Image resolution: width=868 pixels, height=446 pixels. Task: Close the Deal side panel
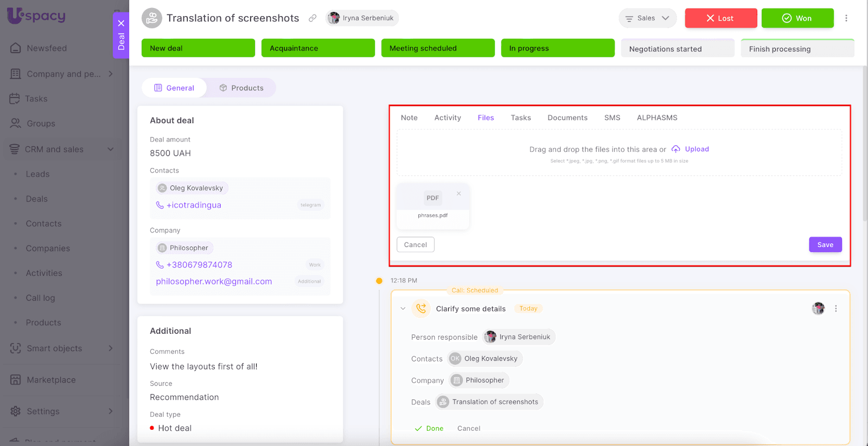[x=121, y=23]
